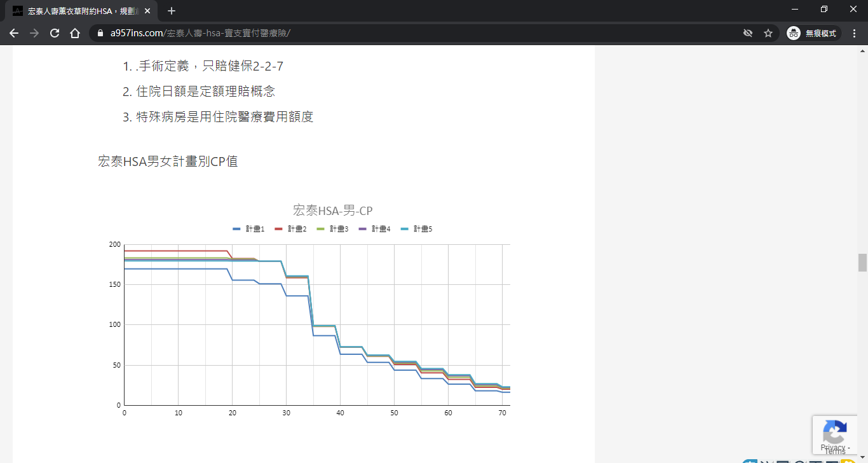Open the reCAPTCHA Privacy link
Image resolution: width=868 pixels, height=463 pixels.
click(832, 447)
